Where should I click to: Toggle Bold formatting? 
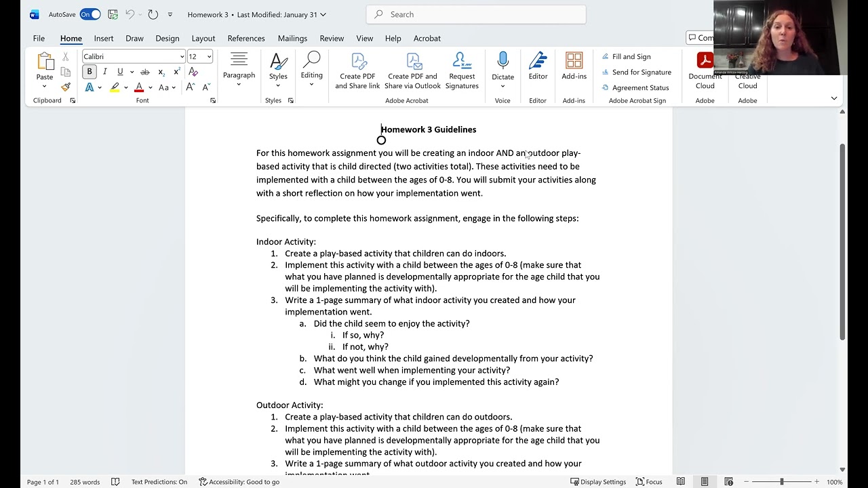click(90, 72)
